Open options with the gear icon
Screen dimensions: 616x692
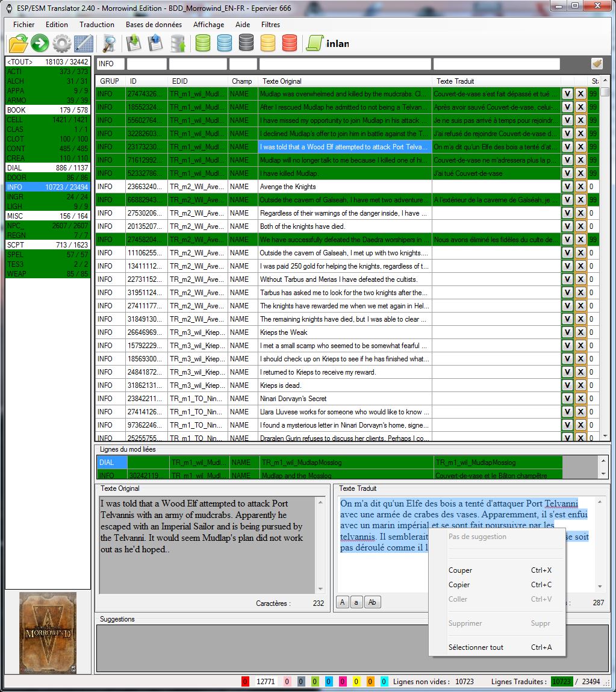point(62,44)
